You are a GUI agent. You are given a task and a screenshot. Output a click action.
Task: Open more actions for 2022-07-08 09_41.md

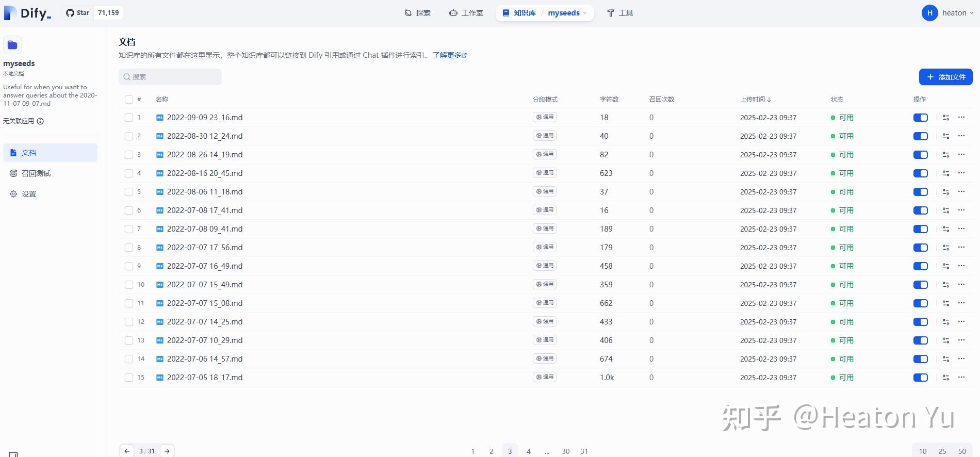point(961,229)
